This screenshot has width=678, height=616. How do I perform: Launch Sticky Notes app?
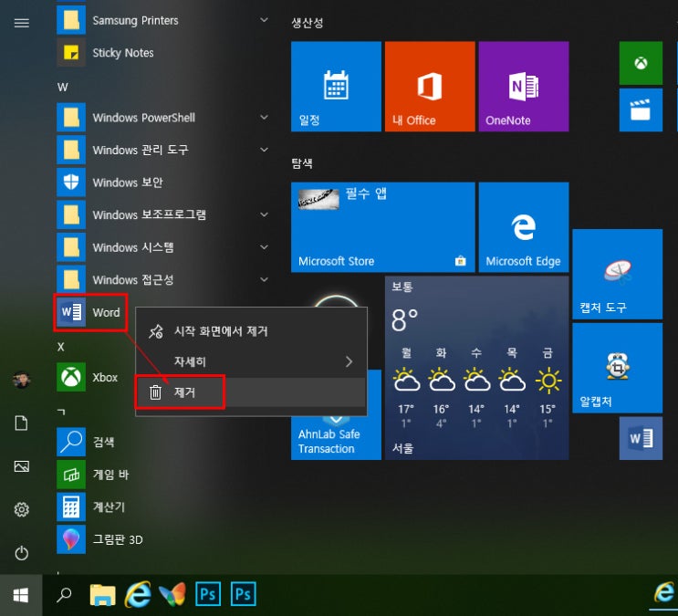(x=162, y=53)
